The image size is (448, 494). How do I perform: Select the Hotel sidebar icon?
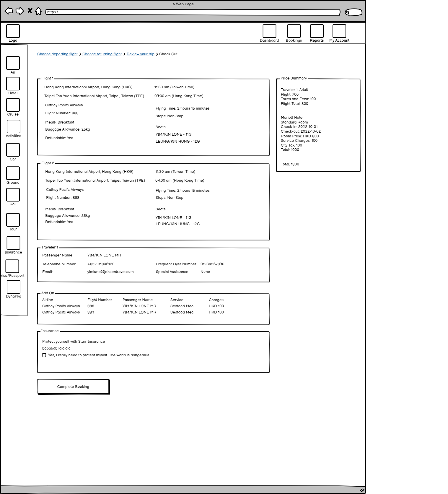click(x=13, y=84)
